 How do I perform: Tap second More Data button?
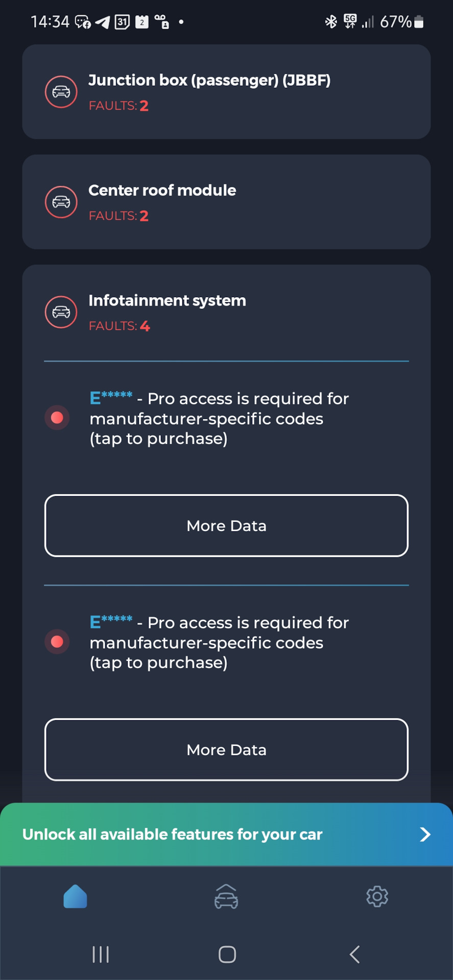click(x=226, y=750)
